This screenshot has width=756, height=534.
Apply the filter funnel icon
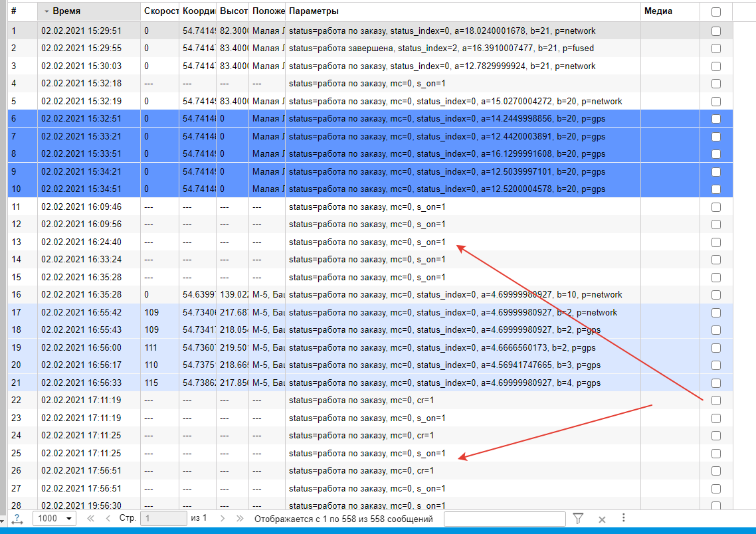[578, 519]
